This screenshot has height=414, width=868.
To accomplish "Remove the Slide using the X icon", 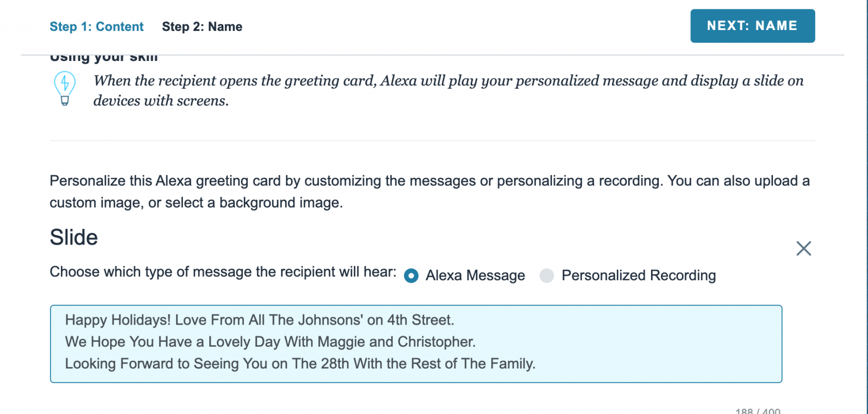I will tap(803, 249).
